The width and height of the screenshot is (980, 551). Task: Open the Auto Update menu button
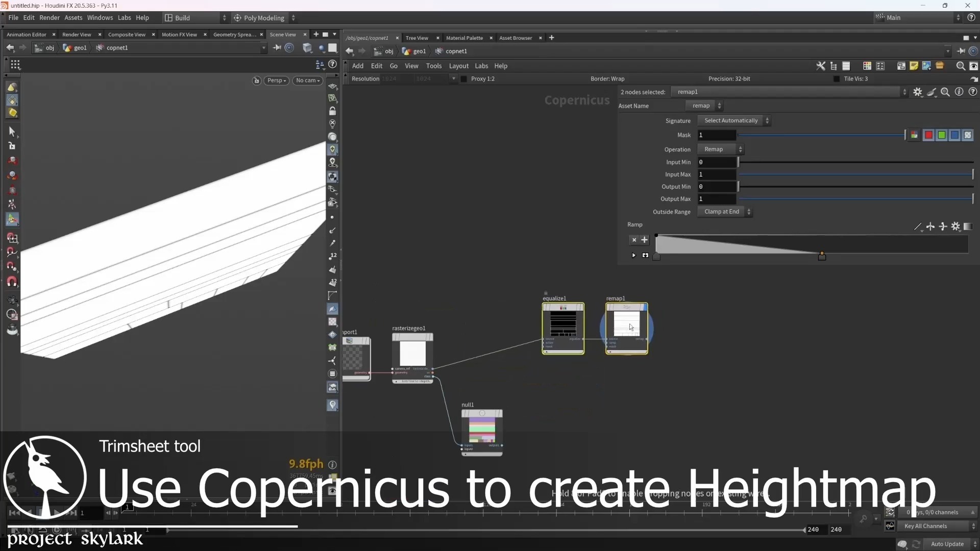pyautogui.click(x=951, y=544)
